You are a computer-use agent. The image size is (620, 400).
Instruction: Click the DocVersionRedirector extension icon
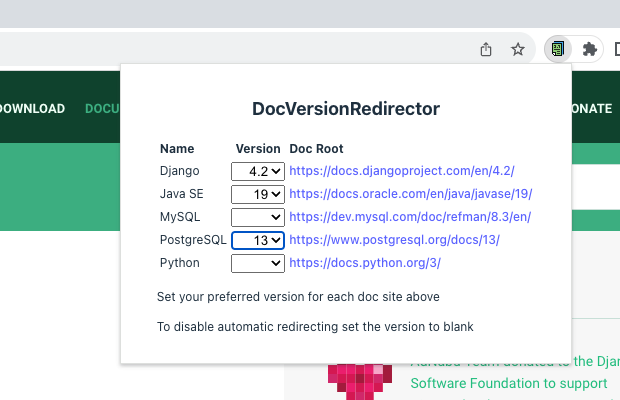pos(558,49)
